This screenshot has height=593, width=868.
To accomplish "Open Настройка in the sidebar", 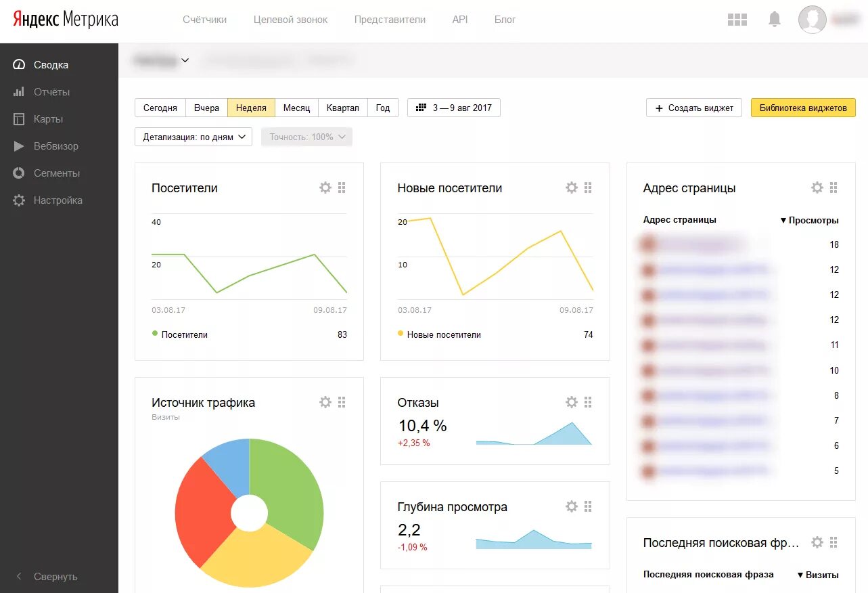I will point(59,200).
